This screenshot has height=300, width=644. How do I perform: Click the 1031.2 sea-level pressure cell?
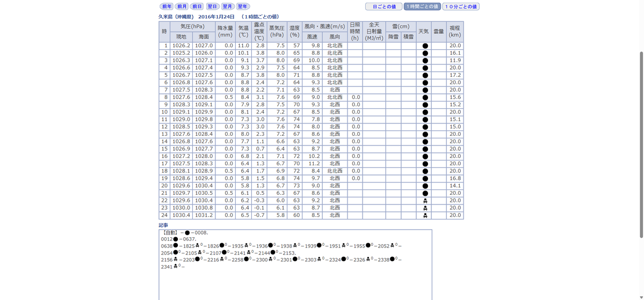(x=204, y=215)
